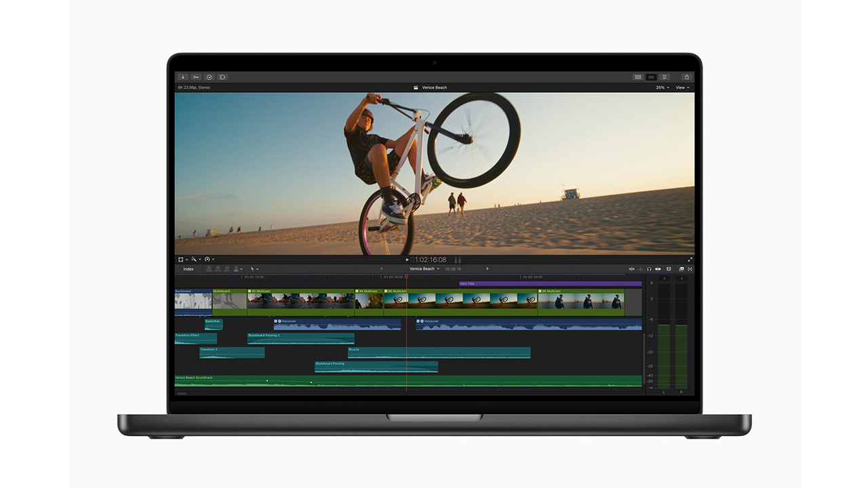Import media using the down-arrow toolbar icon
The height and width of the screenshot is (488, 868).
tap(182, 77)
